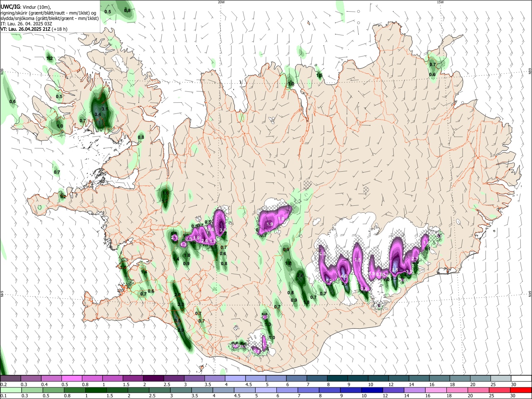Click the 20W longitude label
The height and width of the screenshot is (399, 532).
(221, 2)
